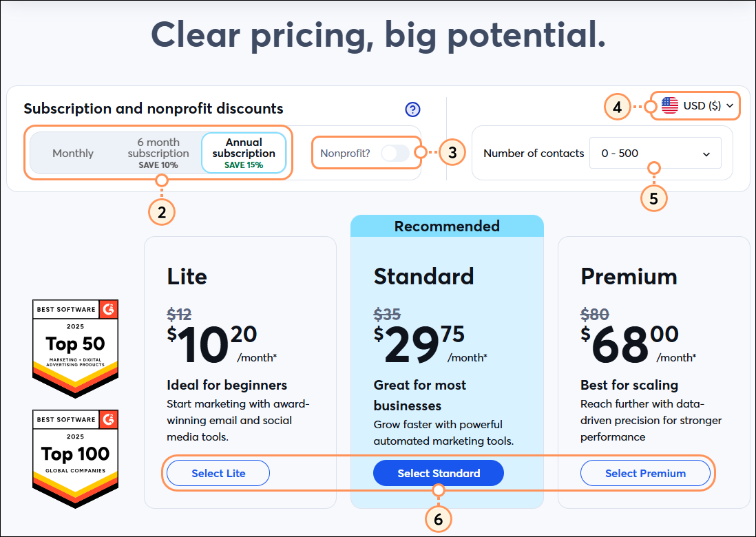Switch to the Annual subscription tab
Viewport: 756px width, 537px height.
pyautogui.click(x=244, y=153)
